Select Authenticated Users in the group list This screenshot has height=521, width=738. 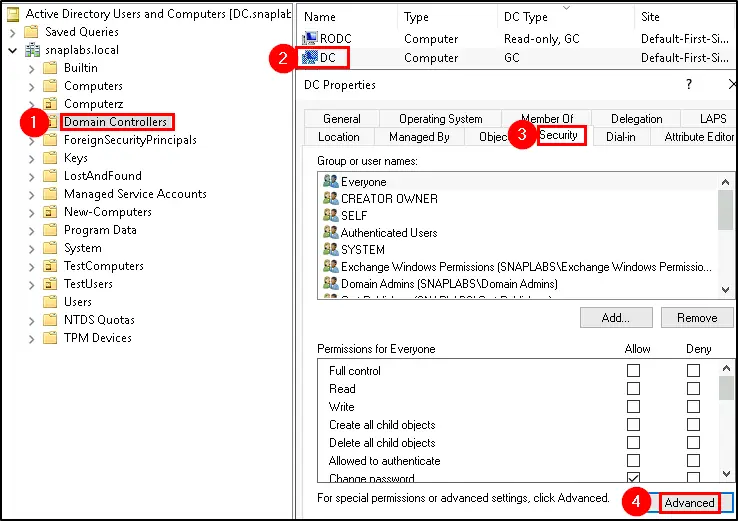click(x=519, y=232)
